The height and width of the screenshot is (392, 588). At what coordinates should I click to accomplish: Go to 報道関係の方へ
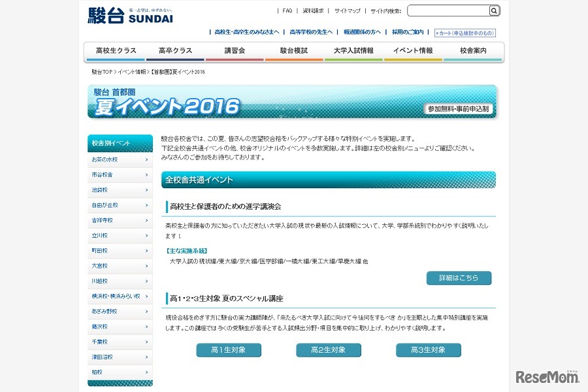(362, 32)
